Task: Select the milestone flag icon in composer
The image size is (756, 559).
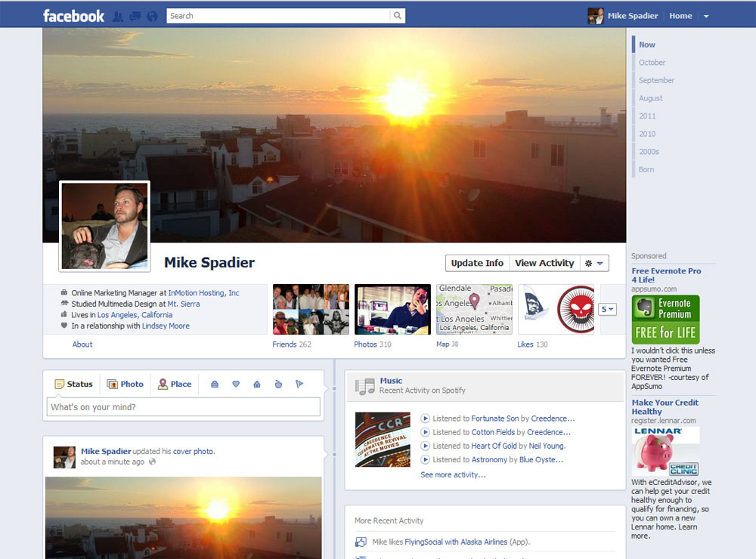Action: coord(299,384)
